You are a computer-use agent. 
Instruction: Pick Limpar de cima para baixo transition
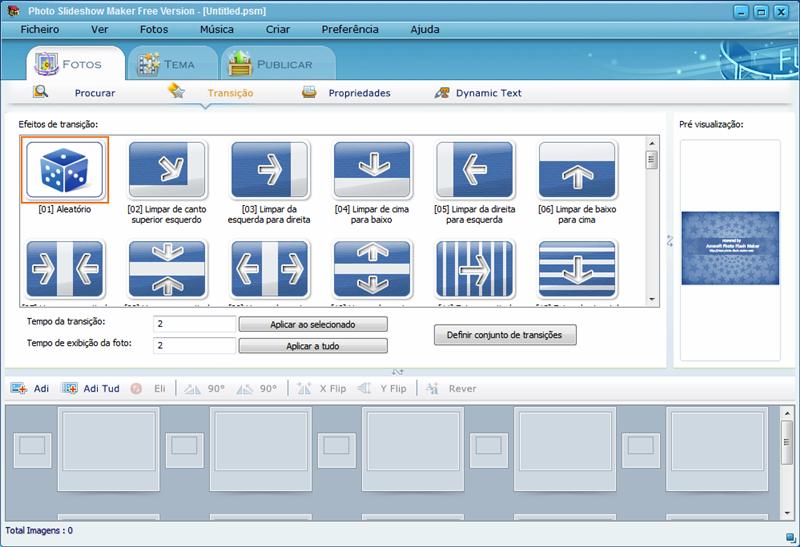pyautogui.click(x=372, y=171)
